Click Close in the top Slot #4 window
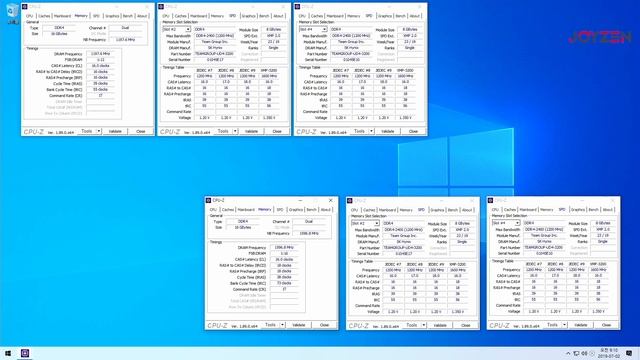Viewport: 640px width, 360px height. 413,131
